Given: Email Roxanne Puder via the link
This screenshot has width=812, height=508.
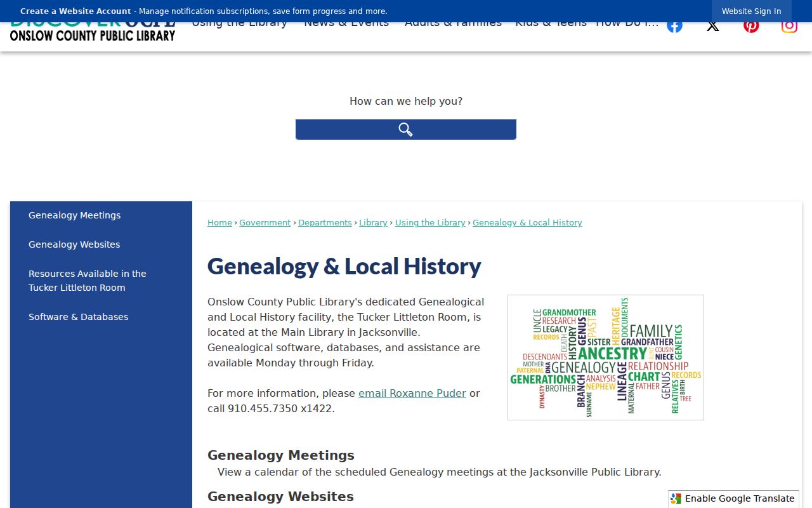Looking at the screenshot, I should pos(412,394).
